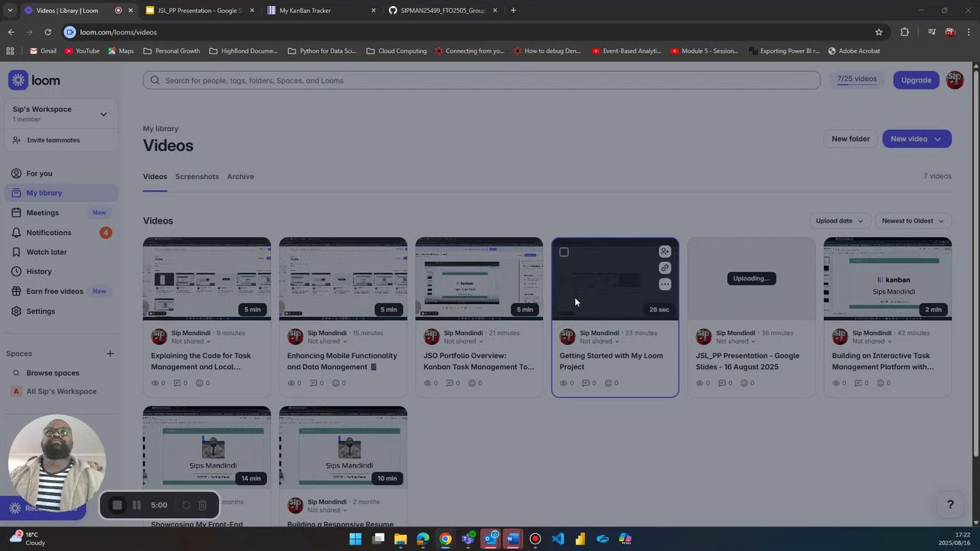
Task: Switch to the Screenshots tab
Action: pyautogui.click(x=197, y=176)
